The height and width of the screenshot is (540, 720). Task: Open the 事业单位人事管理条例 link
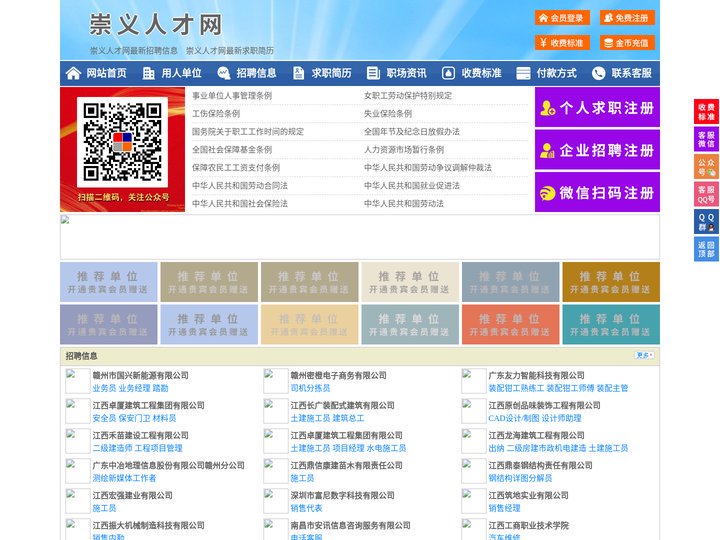(x=232, y=96)
